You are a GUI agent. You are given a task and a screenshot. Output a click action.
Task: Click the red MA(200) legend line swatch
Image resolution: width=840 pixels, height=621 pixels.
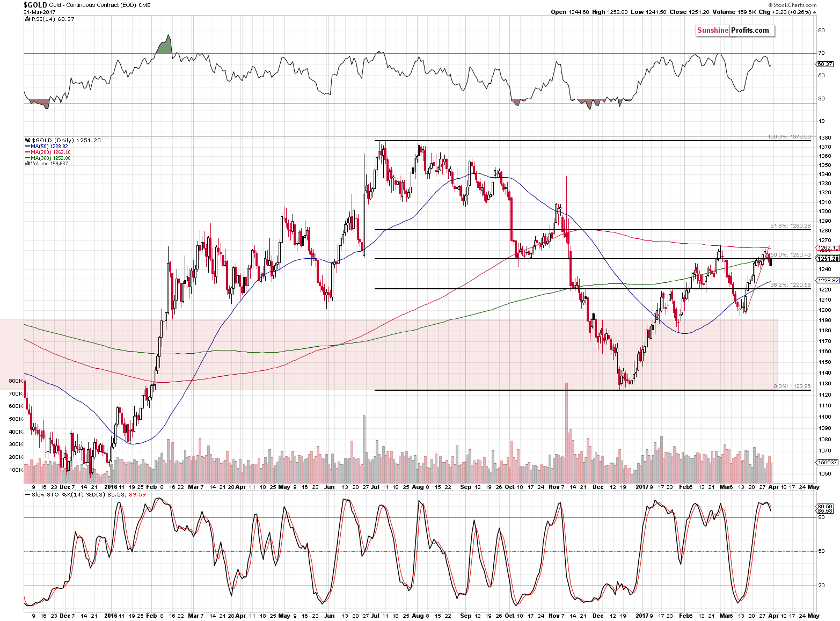[x=27, y=152]
